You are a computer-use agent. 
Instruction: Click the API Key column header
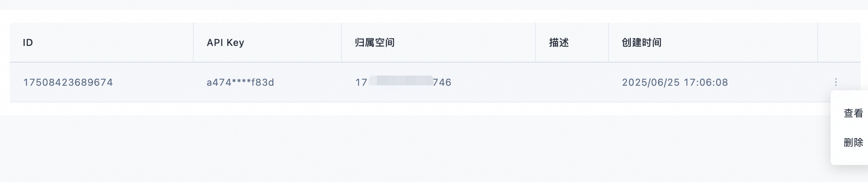pyautogui.click(x=225, y=43)
